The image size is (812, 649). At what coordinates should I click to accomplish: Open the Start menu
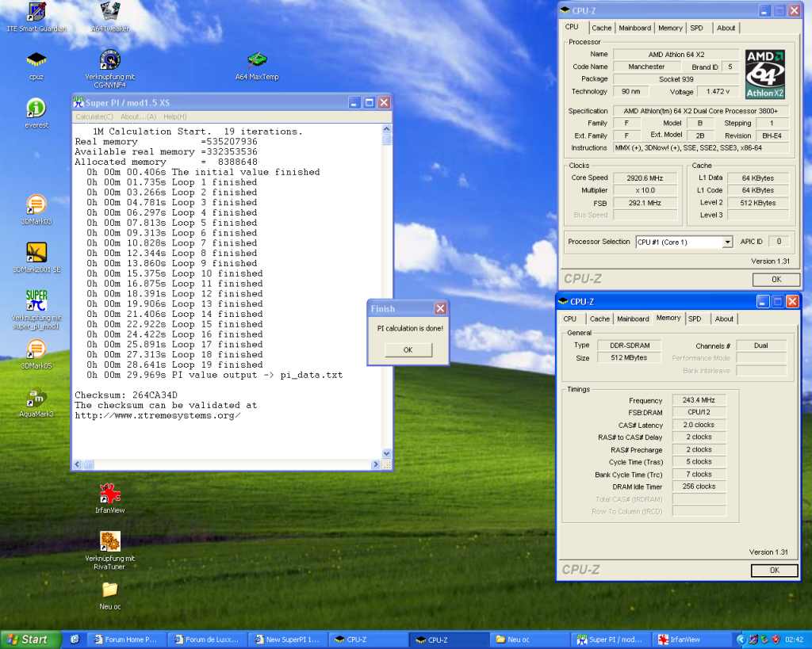[30, 639]
